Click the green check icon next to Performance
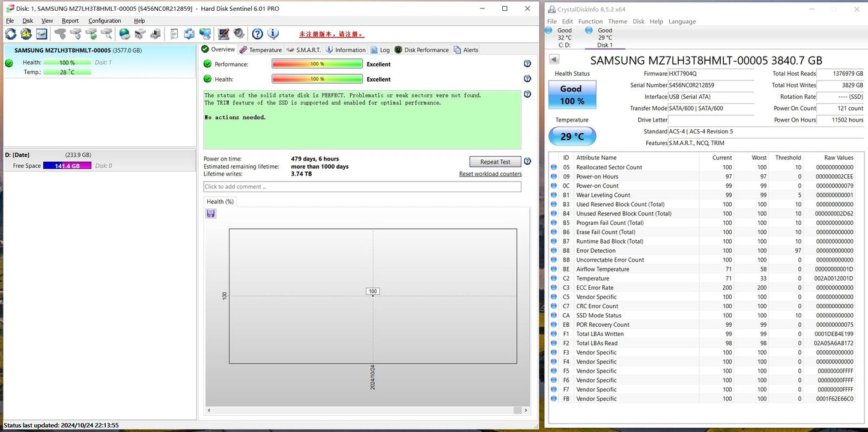The width and height of the screenshot is (868, 432). coord(207,64)
